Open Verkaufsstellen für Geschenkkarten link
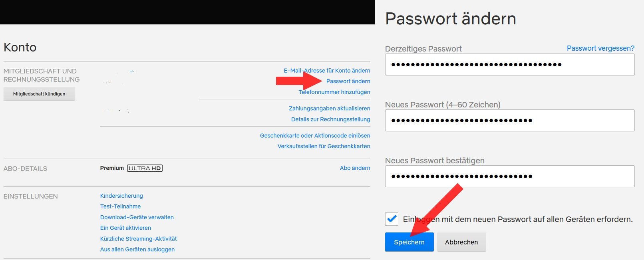Viewport: 644px width, 260px height. click(324, 146)
